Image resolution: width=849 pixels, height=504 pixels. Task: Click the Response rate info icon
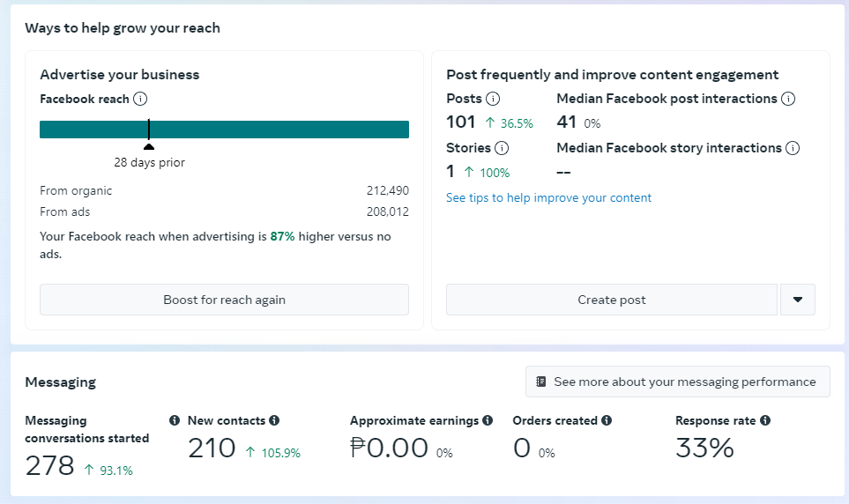point(765,421)
